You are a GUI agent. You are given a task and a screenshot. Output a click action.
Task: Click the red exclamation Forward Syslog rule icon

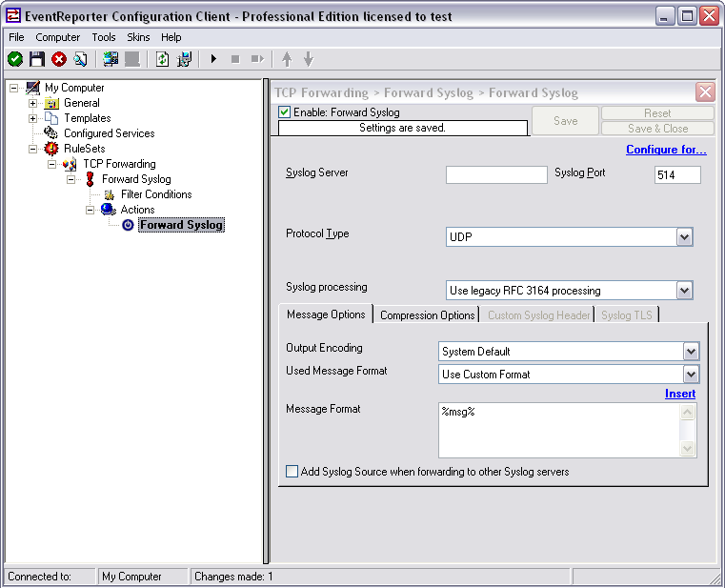click(91, 179)
